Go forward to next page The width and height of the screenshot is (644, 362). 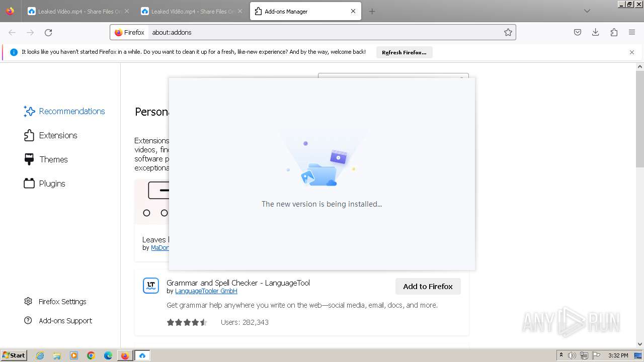30,32
